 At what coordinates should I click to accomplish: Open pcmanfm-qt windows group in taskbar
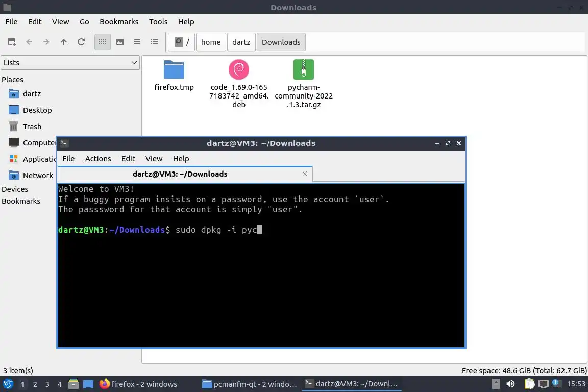point(250,384)
